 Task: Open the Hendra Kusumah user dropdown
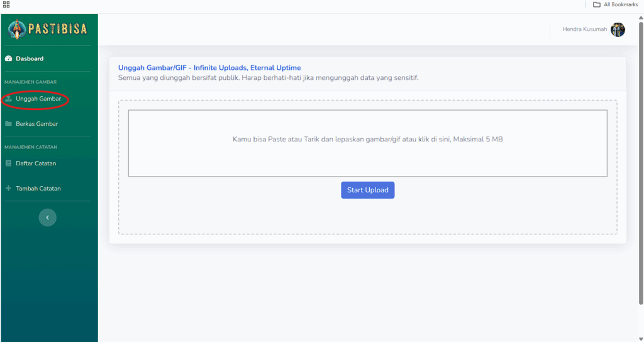click(594, 30)
